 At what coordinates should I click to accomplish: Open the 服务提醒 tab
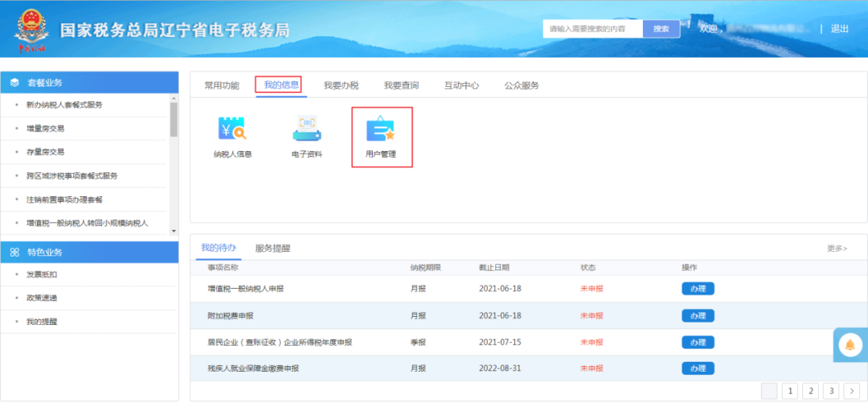pos(272,249)
